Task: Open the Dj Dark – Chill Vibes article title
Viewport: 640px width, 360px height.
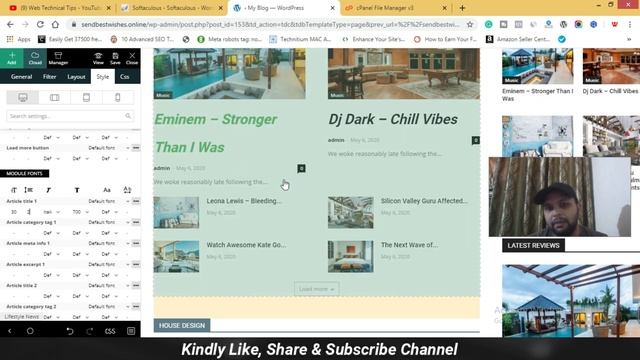Action: (x=393, y=119)
